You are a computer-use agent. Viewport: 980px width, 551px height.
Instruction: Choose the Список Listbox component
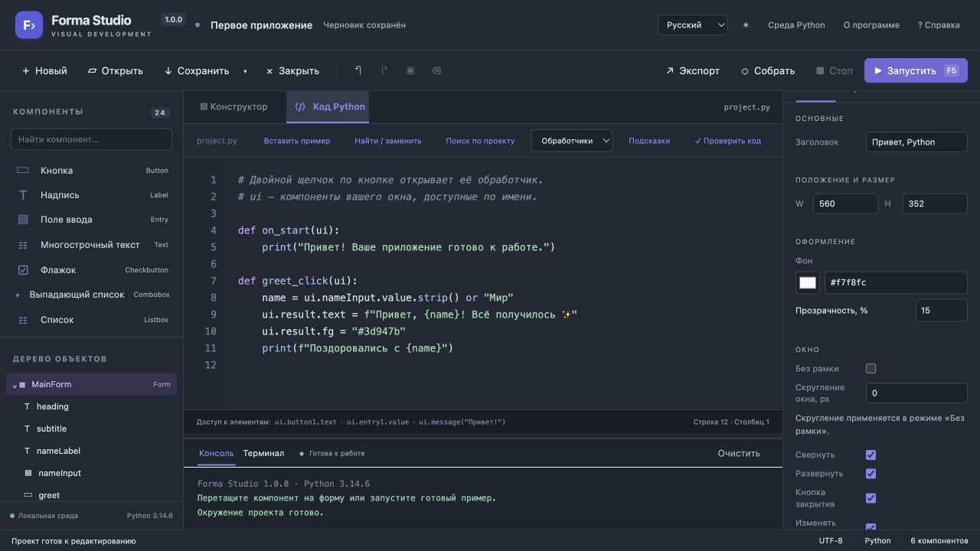92,320
